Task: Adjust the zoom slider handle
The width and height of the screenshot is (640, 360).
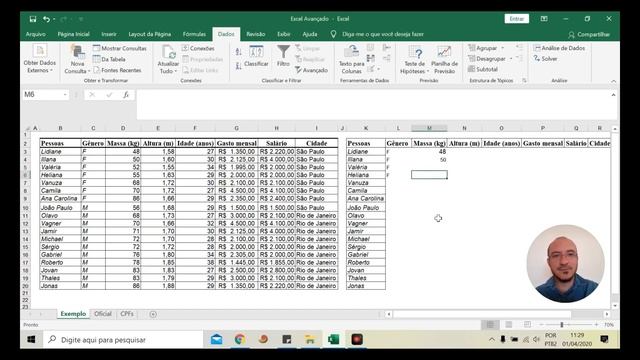Action: coord(562,325)
